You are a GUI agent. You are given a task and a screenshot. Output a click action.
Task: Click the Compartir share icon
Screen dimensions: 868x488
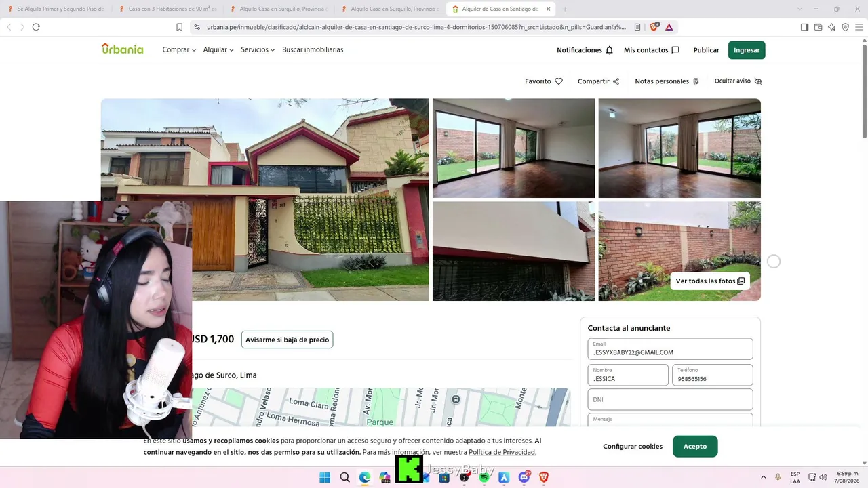tap(616, 81)
